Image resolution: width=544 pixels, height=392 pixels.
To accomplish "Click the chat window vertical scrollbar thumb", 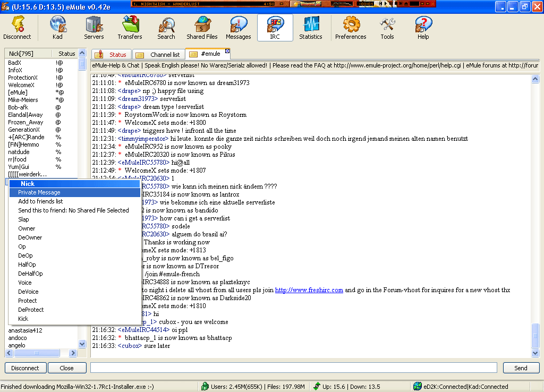I will [x=535, y=336].
